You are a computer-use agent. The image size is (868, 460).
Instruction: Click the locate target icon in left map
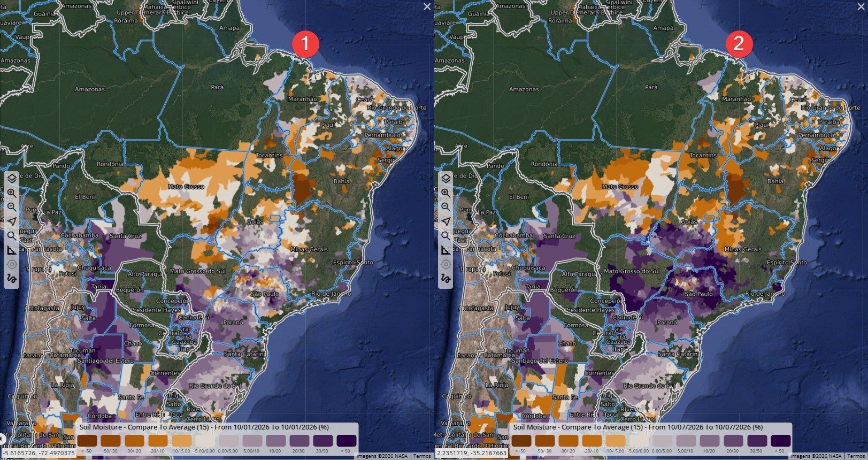tap(11, 265)
